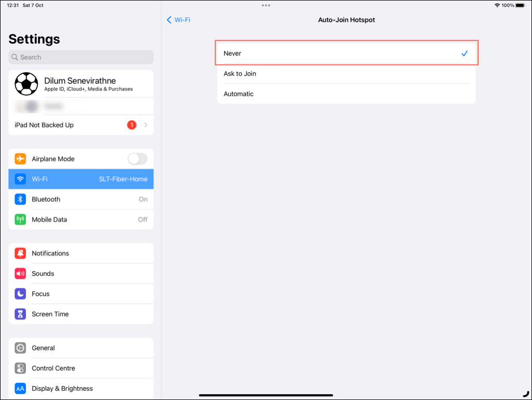Open Display & Brightness settings
This screenshot has height=400, width=532.
[x=81, y=388]
